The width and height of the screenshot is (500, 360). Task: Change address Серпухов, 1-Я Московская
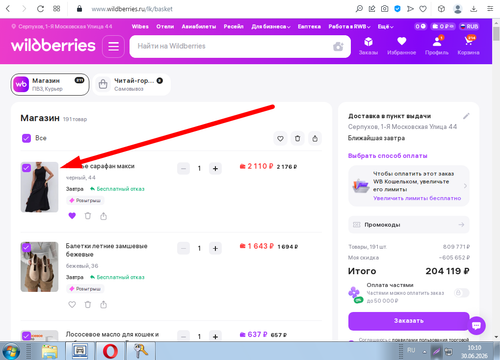coord(62,26)
